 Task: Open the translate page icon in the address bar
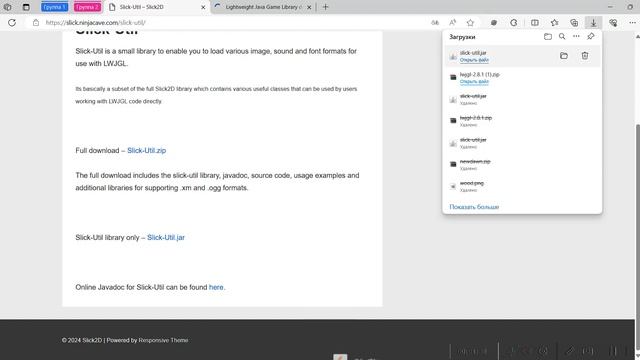(x=435, y=22)
